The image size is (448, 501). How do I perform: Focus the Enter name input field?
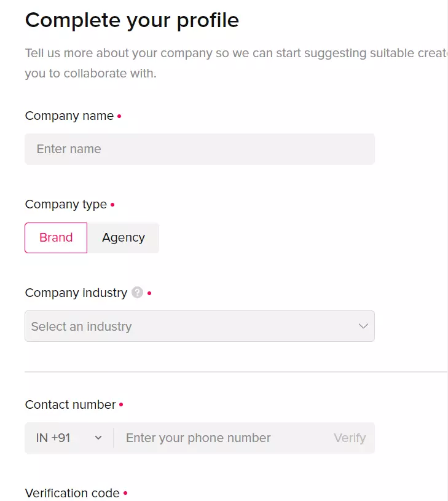pyautogui.click(x=199, y=149)
